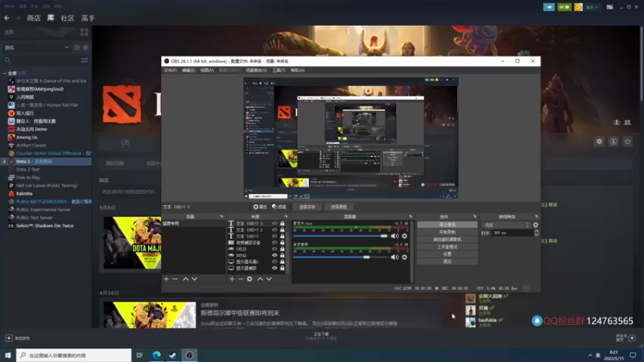Toggle the lock on the DOTA2 source
The image size is (644, 362).
point(283,255)
